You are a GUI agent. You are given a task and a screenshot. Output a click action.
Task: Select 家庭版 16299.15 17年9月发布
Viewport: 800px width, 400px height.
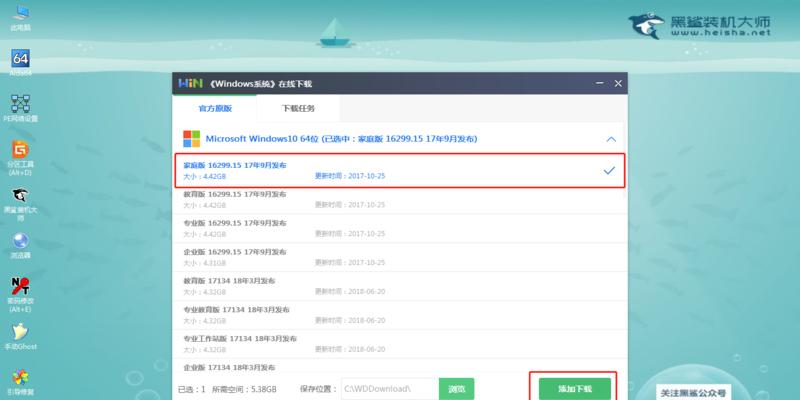[399, 170]
